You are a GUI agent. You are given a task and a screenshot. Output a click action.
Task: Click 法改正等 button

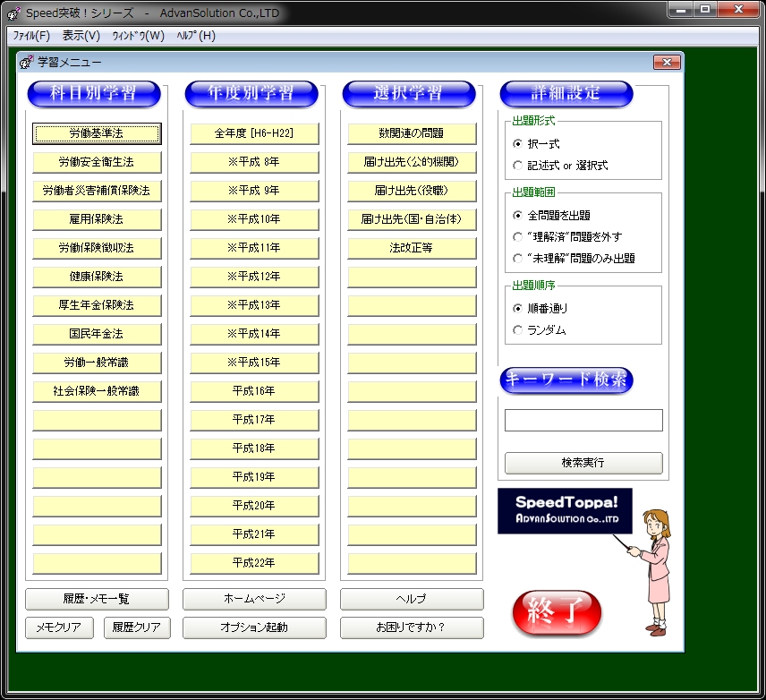[412, 248]
